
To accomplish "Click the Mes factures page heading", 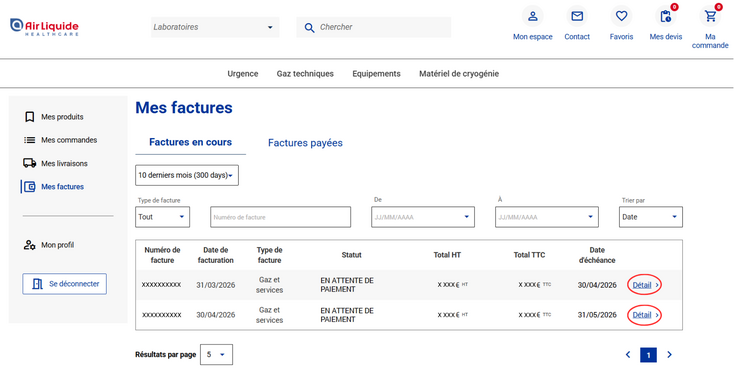I will pyautogui.click(x=184, y=108).
